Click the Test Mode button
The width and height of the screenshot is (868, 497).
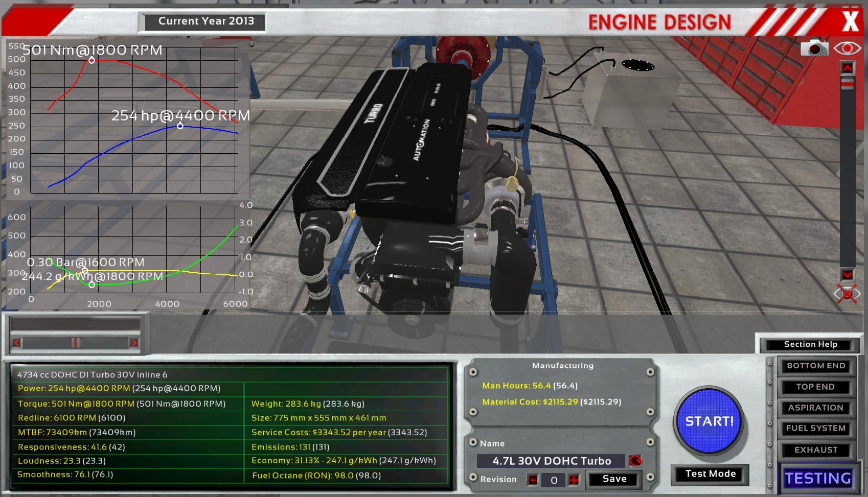710,474
